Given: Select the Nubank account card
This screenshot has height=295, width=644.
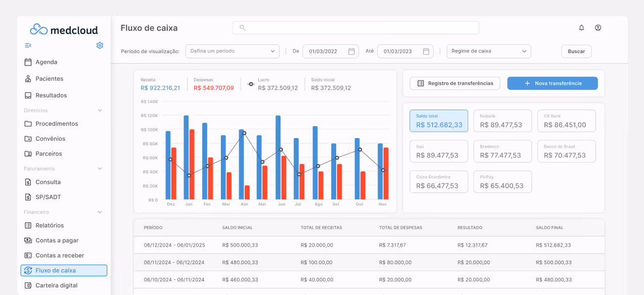Looking at the screenshot, I should click(x=502, y=121).
